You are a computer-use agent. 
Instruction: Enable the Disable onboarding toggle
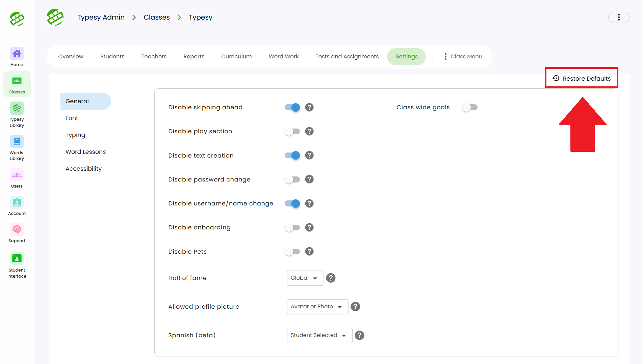coord(292,228)
